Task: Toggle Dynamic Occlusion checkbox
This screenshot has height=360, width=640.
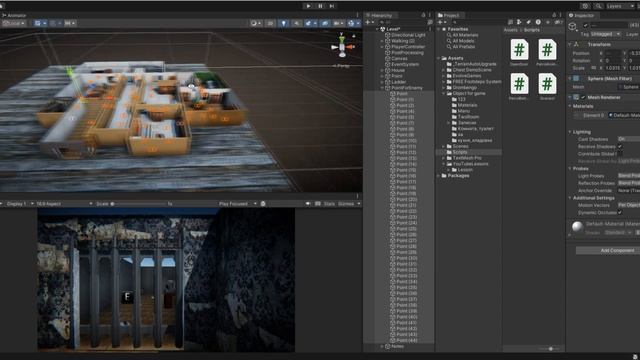Action: coord(620,213)
